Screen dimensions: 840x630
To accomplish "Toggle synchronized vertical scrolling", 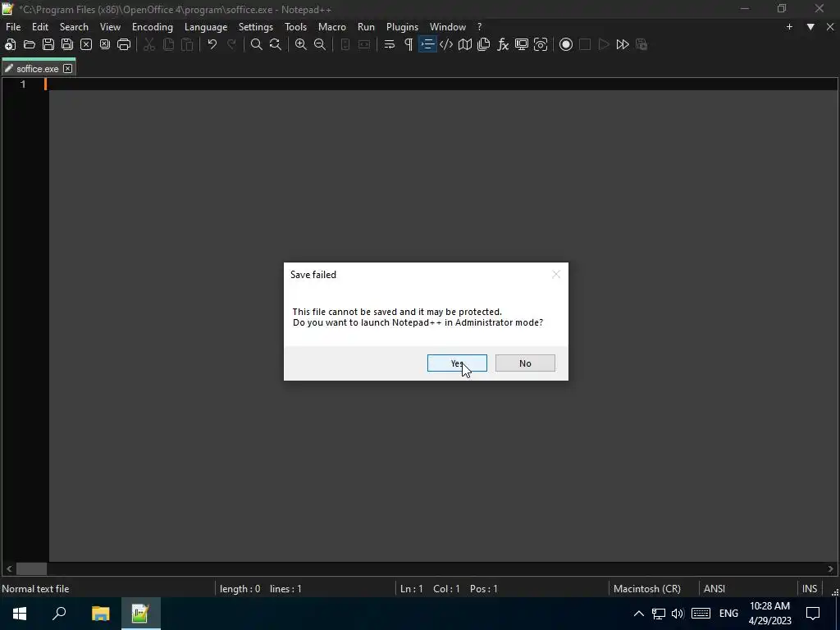I will pos(345,44).
